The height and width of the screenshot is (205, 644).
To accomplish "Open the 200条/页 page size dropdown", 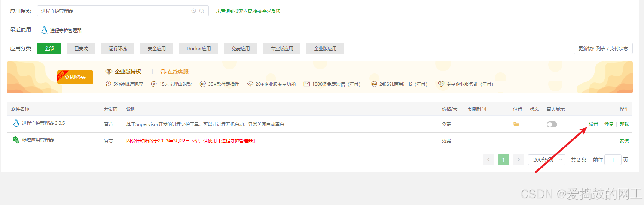I will tap(546, 160).
